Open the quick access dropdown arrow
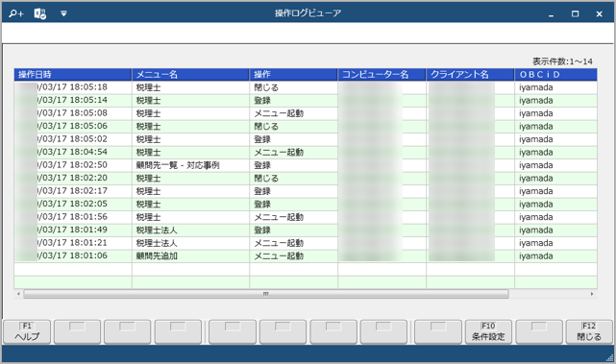 [x=63, y=13]
